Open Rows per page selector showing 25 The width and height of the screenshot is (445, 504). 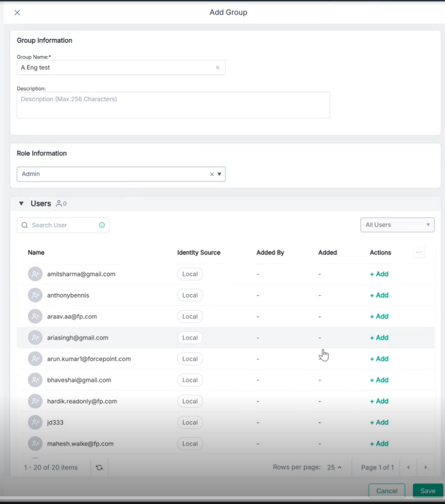click(334, 467)
